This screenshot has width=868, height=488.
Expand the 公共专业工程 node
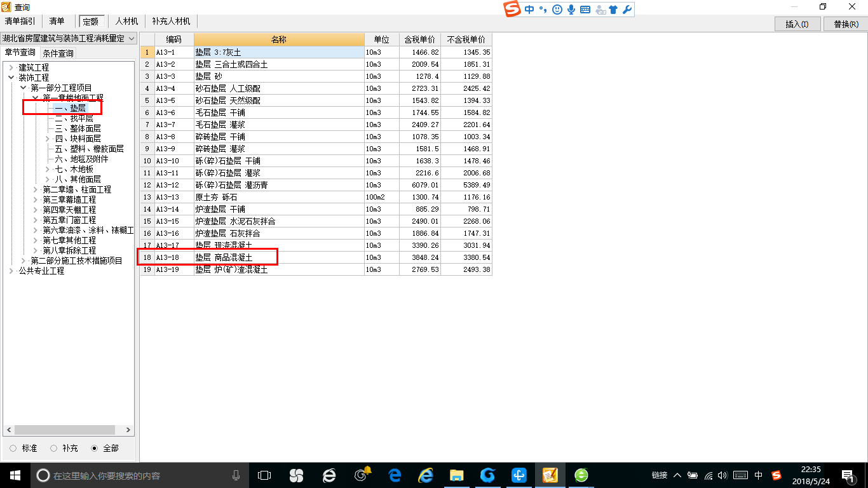[x=11, y=271]
